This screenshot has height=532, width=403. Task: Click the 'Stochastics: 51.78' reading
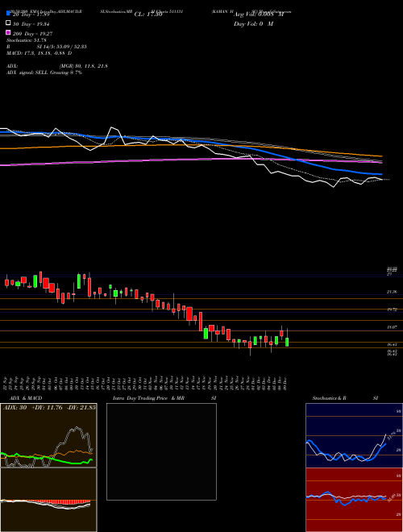(27, 40)
